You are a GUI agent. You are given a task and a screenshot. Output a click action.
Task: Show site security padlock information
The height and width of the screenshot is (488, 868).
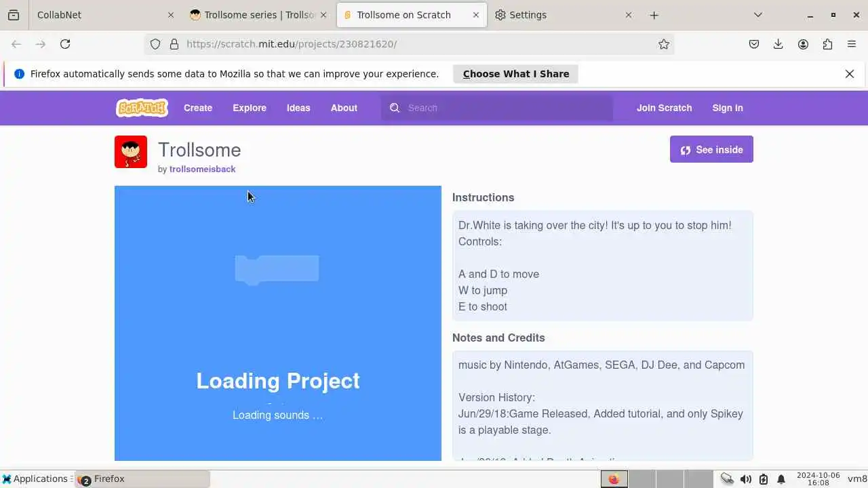174,44
